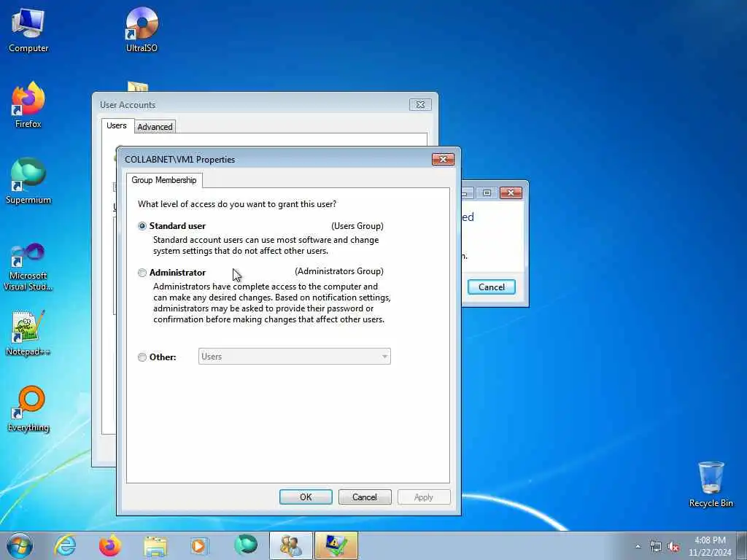This screenshot has width=747, height=560.
Task: Open the Everything search shortcut
Action: click(x=28, y=409)
